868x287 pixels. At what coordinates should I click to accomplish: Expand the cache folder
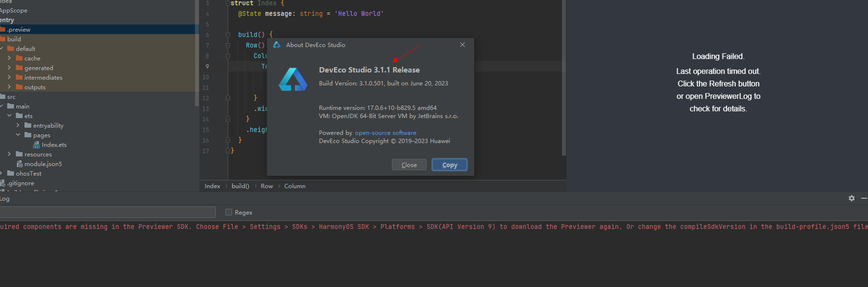[x=9, y=58]
